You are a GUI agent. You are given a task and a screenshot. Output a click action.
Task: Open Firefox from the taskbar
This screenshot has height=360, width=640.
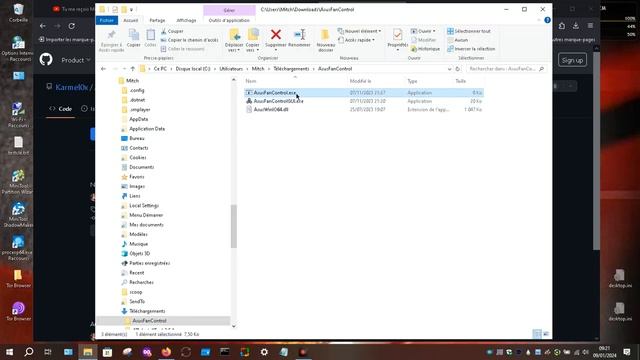pos(166,352)
